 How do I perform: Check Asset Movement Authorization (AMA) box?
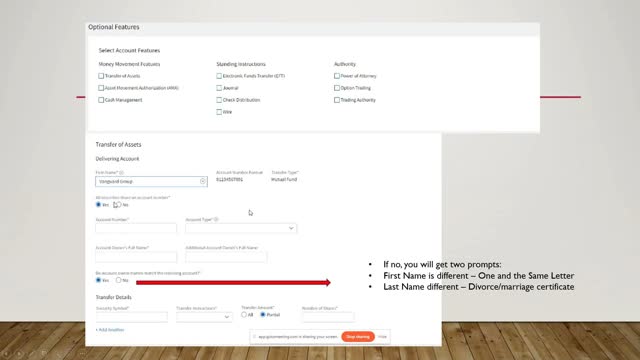coord(101,88)
